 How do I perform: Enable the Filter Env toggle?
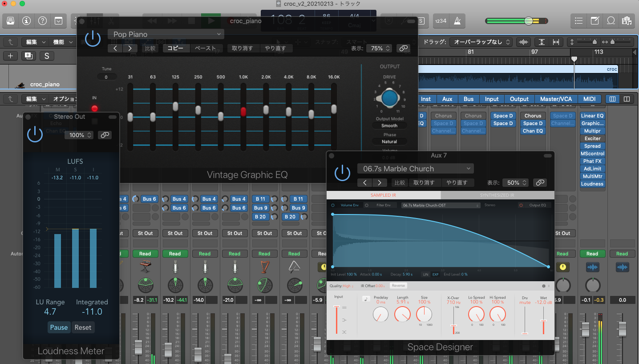(367, 205)
